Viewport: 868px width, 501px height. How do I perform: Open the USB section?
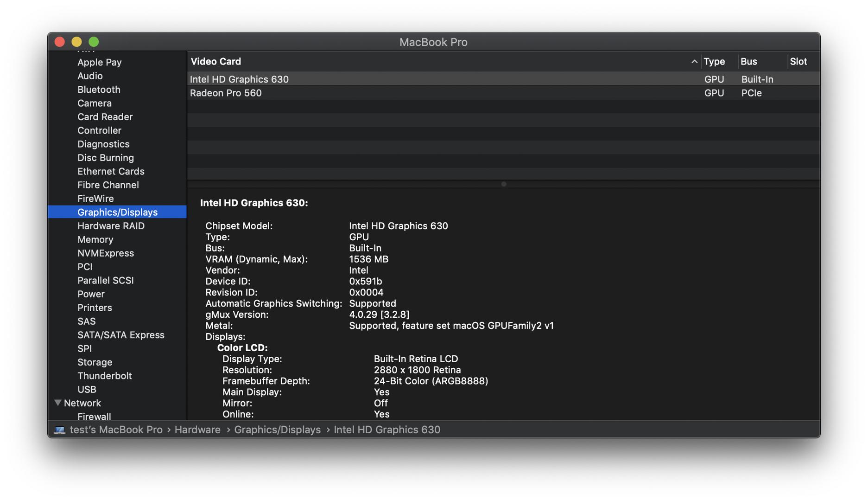(x=87, y=390)
